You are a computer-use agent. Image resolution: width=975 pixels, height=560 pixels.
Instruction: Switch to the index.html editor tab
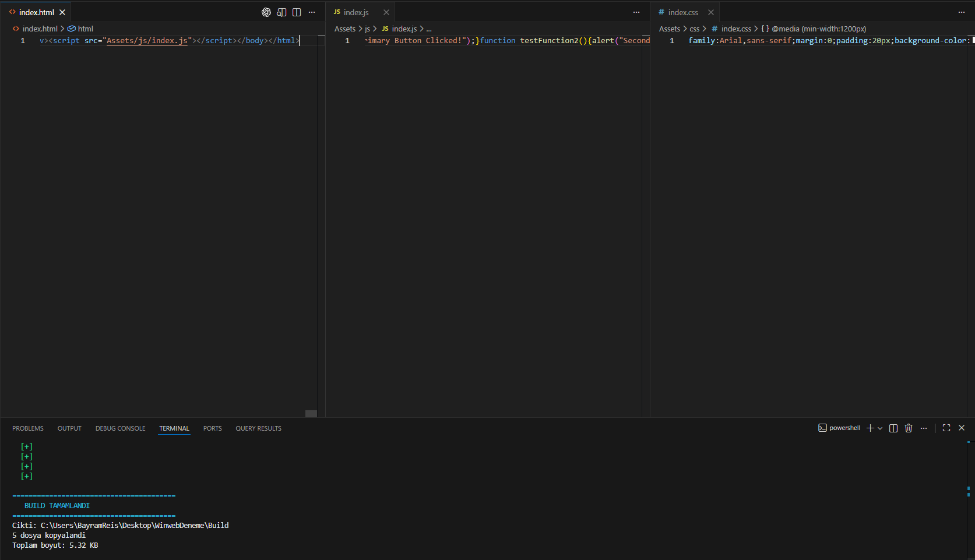click(36, 12)
